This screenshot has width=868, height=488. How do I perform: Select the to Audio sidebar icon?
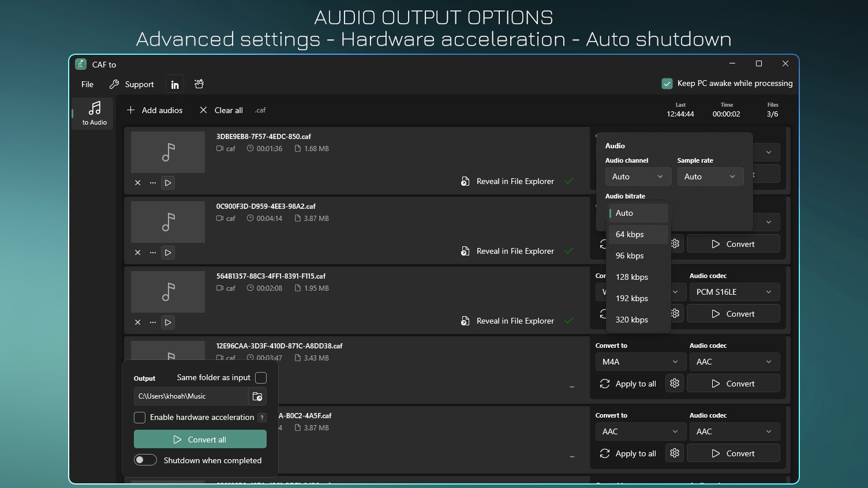pyautogui.click(x=93, y=112)
